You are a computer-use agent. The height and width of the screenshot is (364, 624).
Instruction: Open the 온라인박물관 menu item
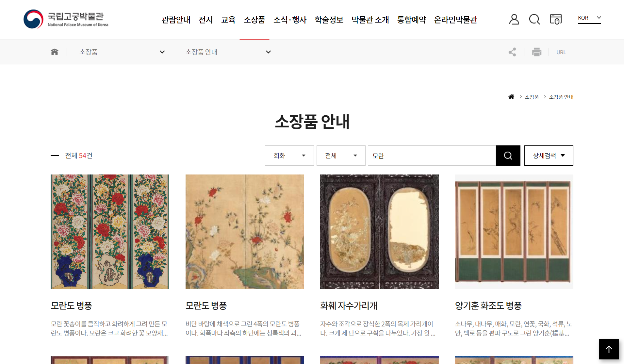[456, 20]
